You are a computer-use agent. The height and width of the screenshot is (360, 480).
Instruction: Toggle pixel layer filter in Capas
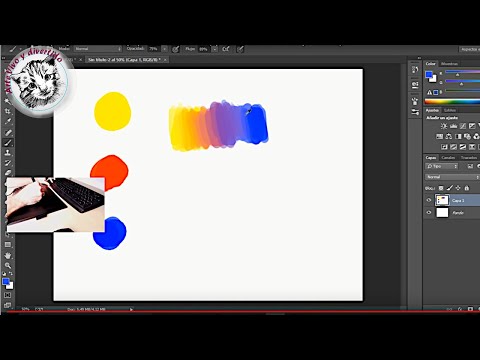[x=470, y=166]
